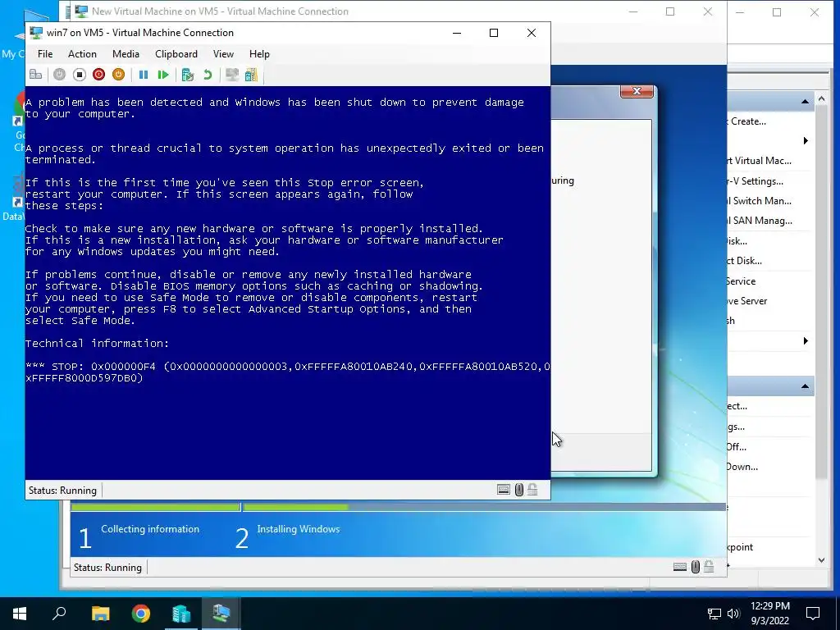Open the Media menu
This screenshot has width=840, height=630.
126,54
